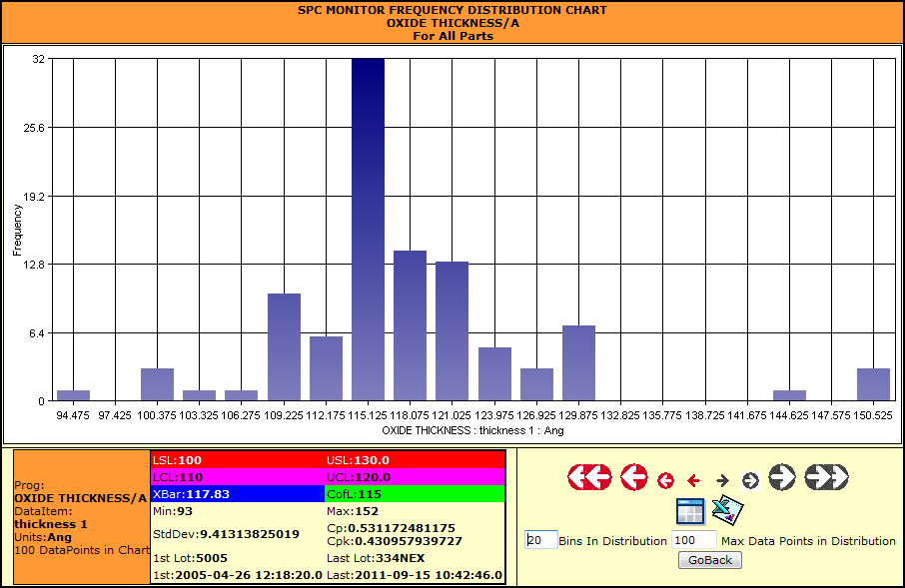Click the Max Data Points input field
This screenshot has width=905, height=588.
[x=693, y=540]
